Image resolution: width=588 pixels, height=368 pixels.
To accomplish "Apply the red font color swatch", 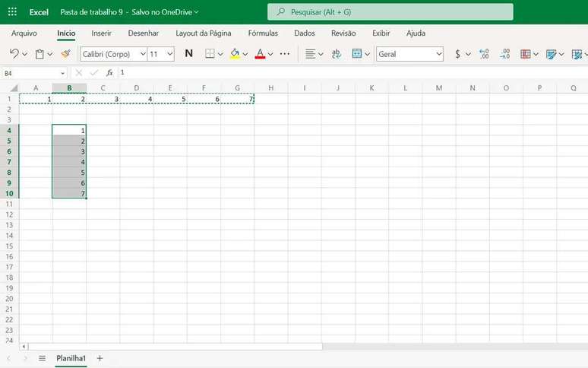I will point(260,54).
